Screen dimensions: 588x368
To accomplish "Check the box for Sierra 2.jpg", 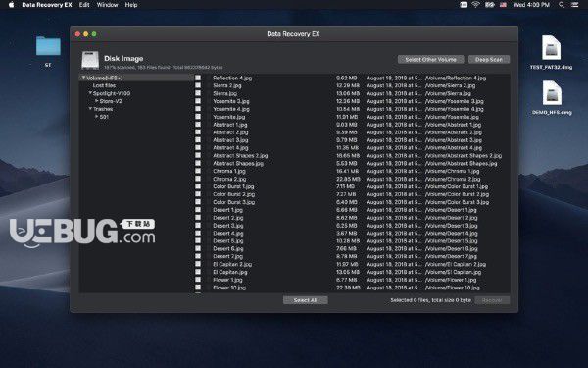I will coord(198,85).
